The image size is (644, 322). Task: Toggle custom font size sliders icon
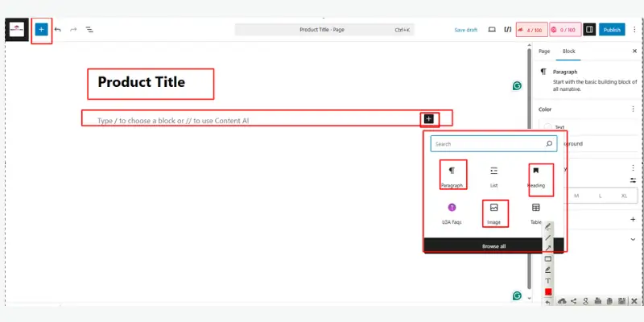pyautogui.click(x=633, y=180)
